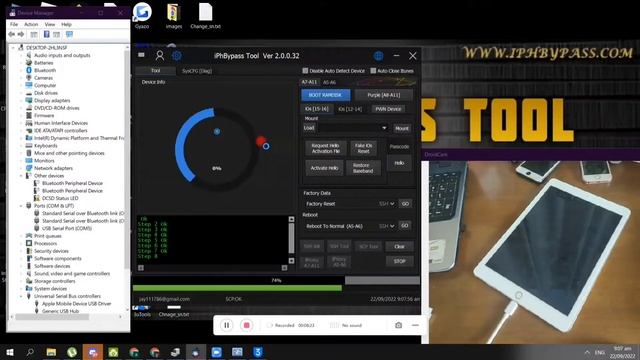
Task: Click GO button for Reboot To Normal
Action: (x=404, y=225)
